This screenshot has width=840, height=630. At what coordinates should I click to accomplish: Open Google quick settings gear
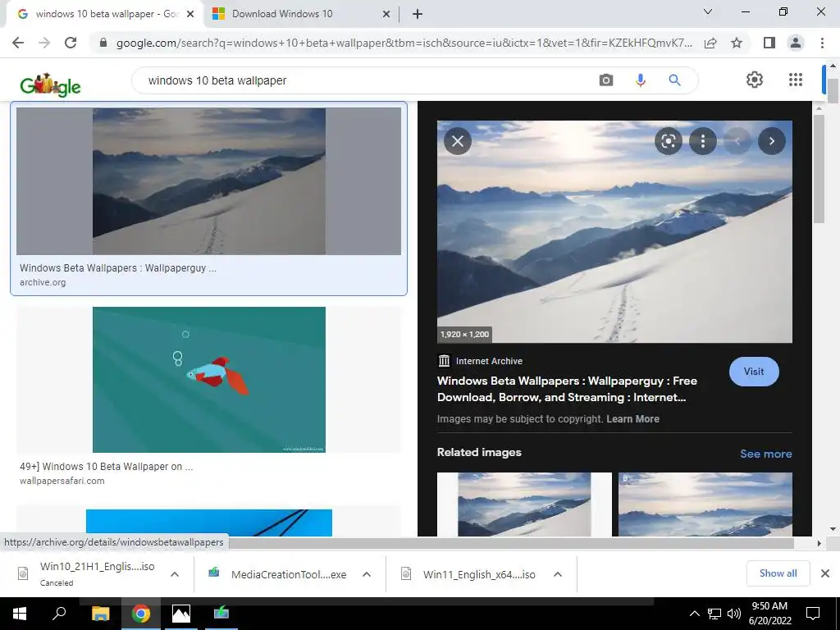[755, 80]
